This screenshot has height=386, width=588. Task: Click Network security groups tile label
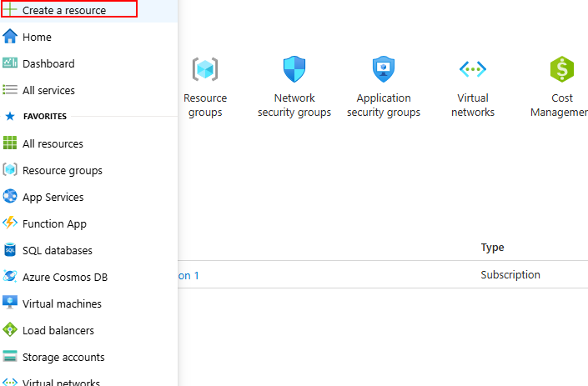coord(294,105)
